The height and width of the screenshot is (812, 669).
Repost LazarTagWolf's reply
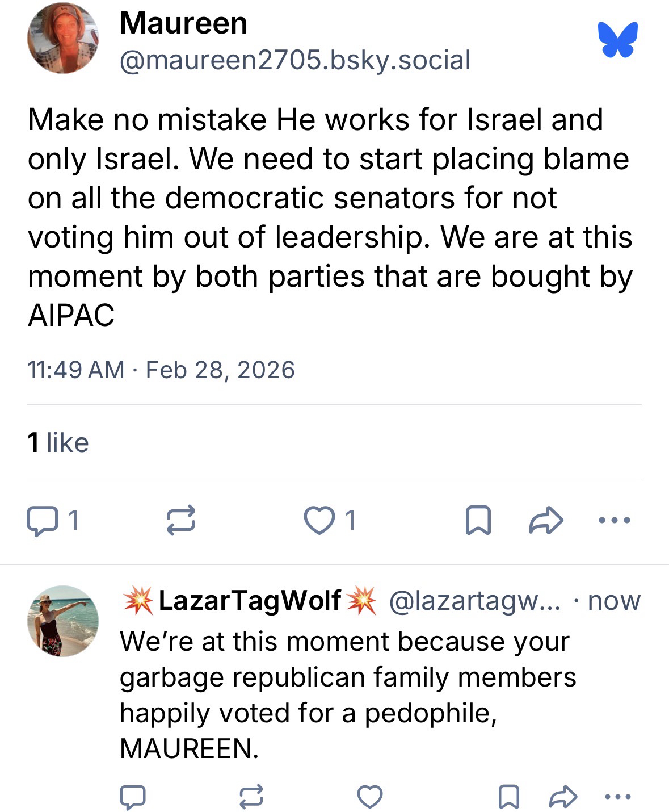pyautogui.click(x=251, y=797)
